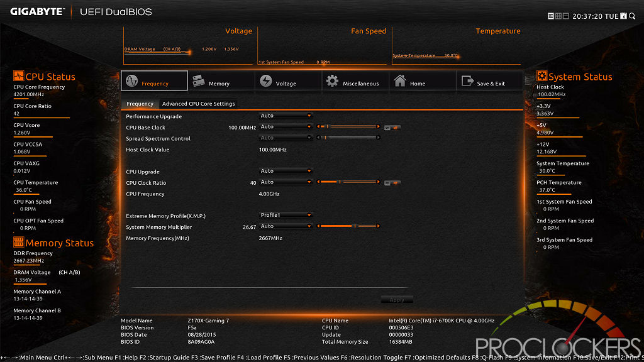Click the Save & Exit door icon
This screenshot has height=362, width=644.
click(x=467, y=81)
